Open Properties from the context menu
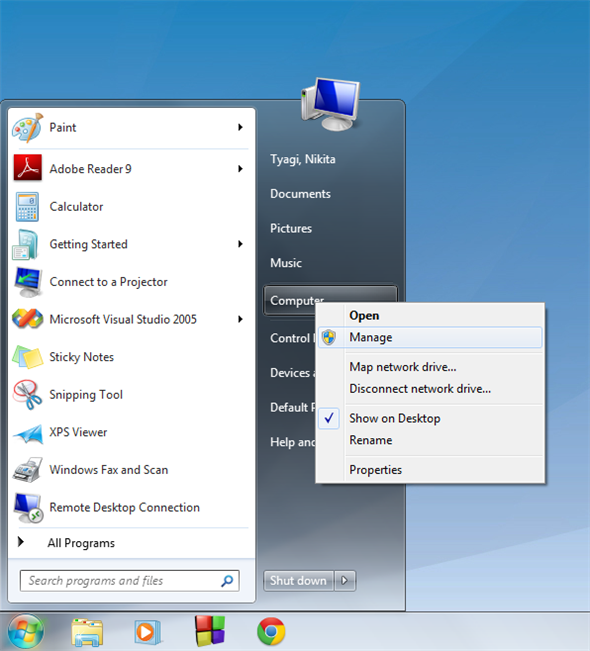The image size is (590, 651). point(430,470)
